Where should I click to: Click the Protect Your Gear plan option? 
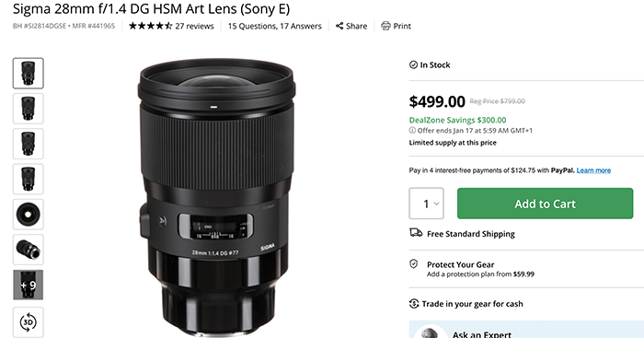(480, 269)
